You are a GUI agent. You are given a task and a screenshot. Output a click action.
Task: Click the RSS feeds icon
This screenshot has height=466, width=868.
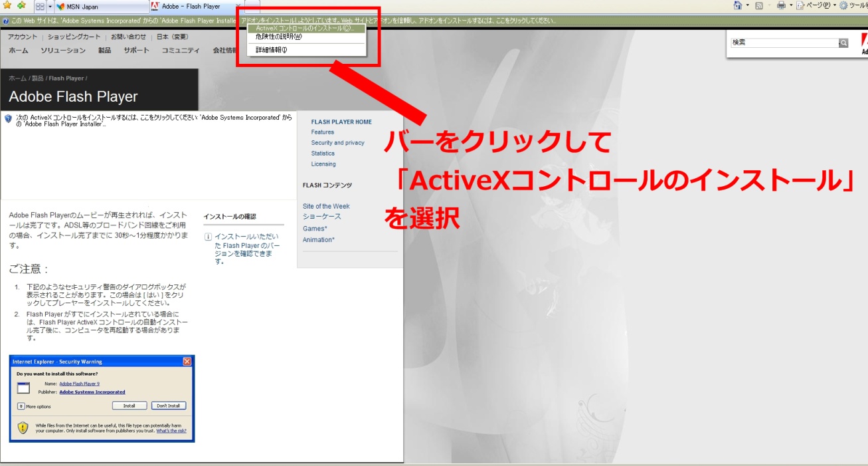pyautogui.click(x=758, y=5)
